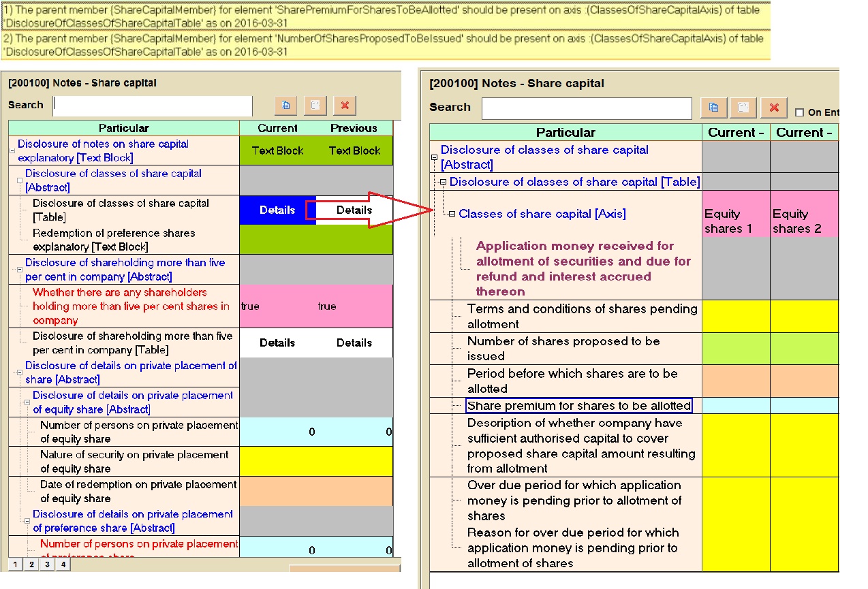The width and height of the screenshot is (868, 589).
Task: Click the red X icon in left panel
Action: [x=345, y=106]
